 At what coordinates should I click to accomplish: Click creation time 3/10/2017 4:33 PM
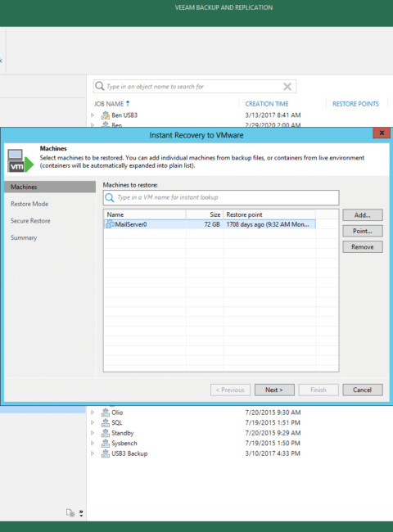coord(273,453)
